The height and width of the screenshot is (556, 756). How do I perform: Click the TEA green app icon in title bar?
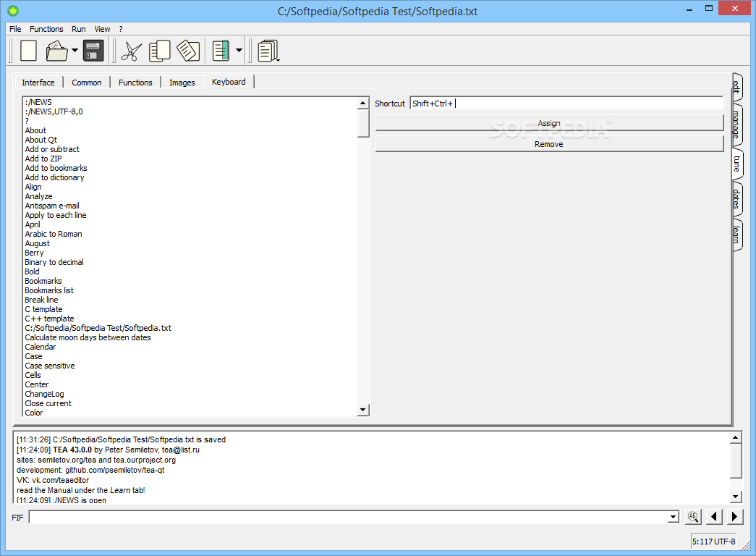[x=13, y=10]
